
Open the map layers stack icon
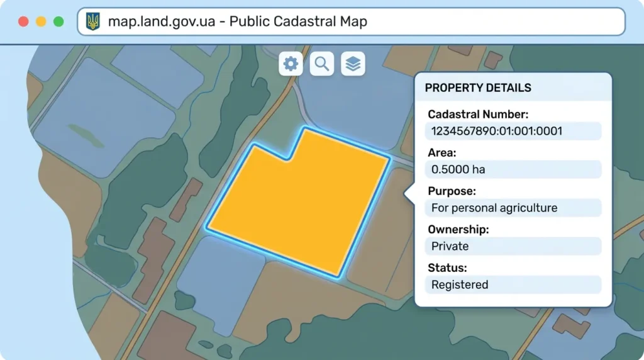point(353,64)
